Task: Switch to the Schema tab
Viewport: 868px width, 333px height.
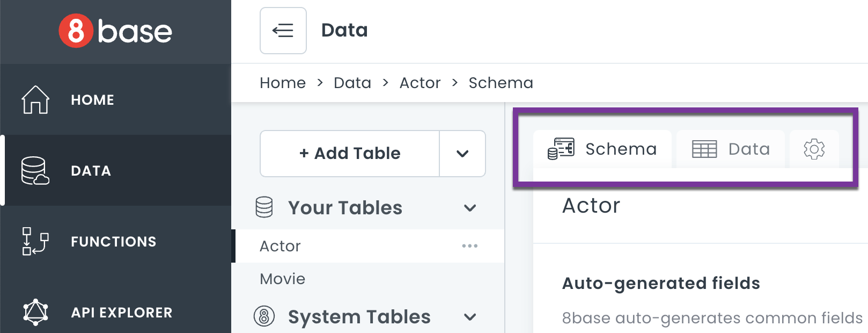Action: click(x=602, y=149)
